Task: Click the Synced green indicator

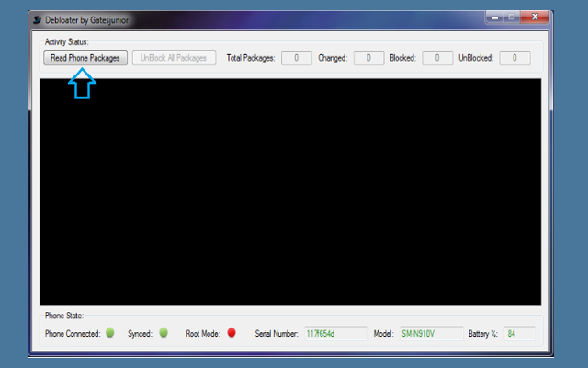Action: click(164, 333)
